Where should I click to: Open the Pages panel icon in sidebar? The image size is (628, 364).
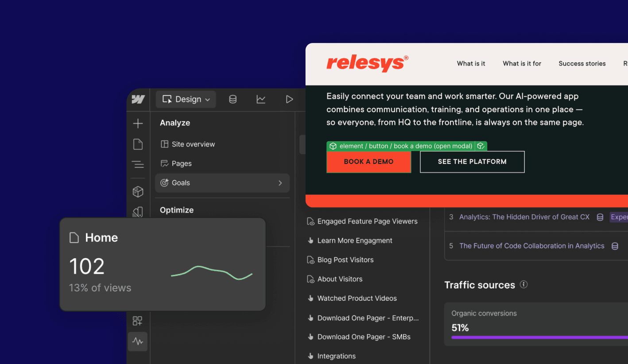(x=138, y=144)
